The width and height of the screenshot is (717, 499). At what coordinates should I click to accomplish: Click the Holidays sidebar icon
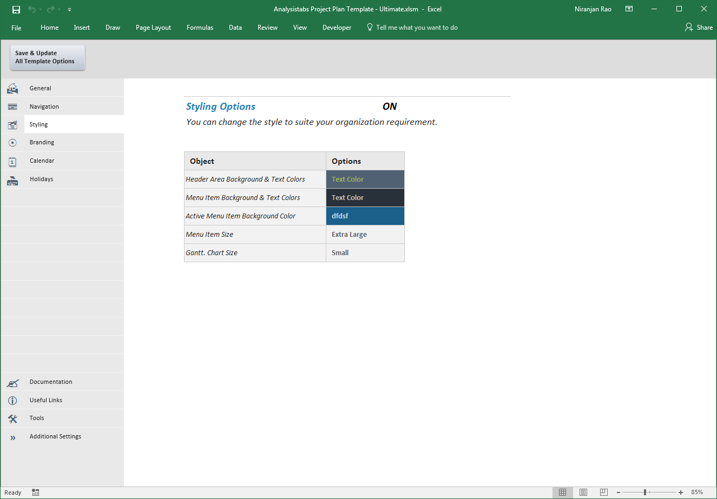point(13,181)
